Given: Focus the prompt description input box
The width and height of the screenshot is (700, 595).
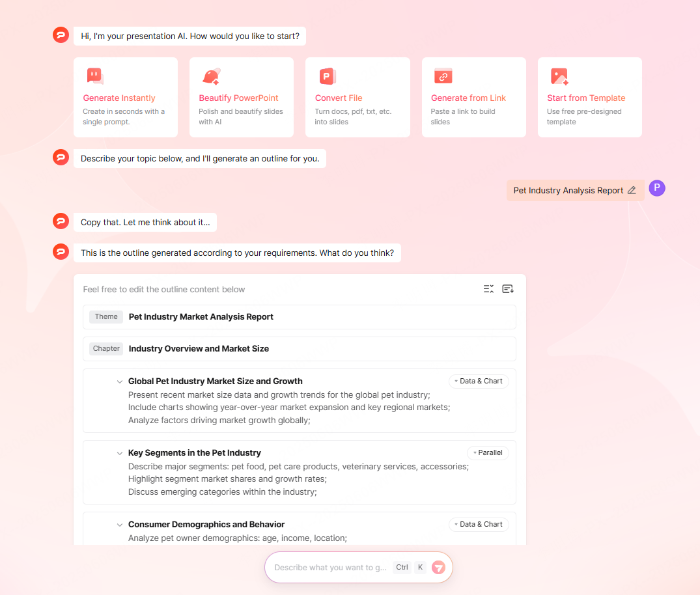Looking at the screenshot, I should pos(330,568).
